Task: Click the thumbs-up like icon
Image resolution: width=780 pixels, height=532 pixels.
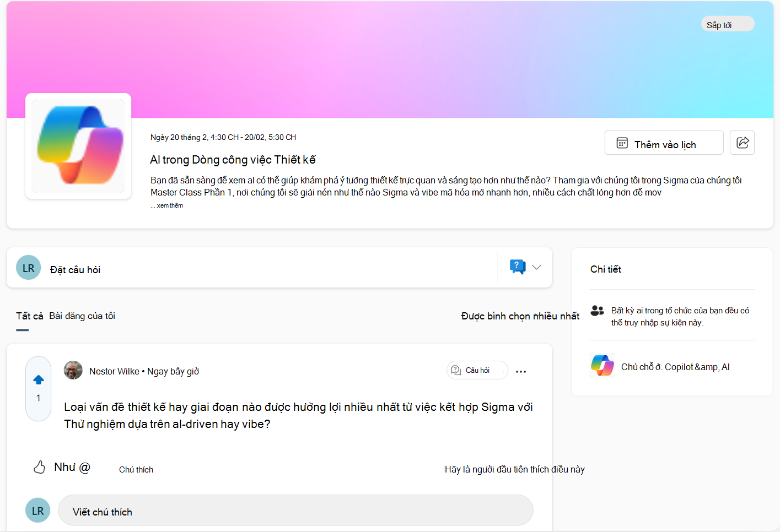Action: [x=40, y=468]
